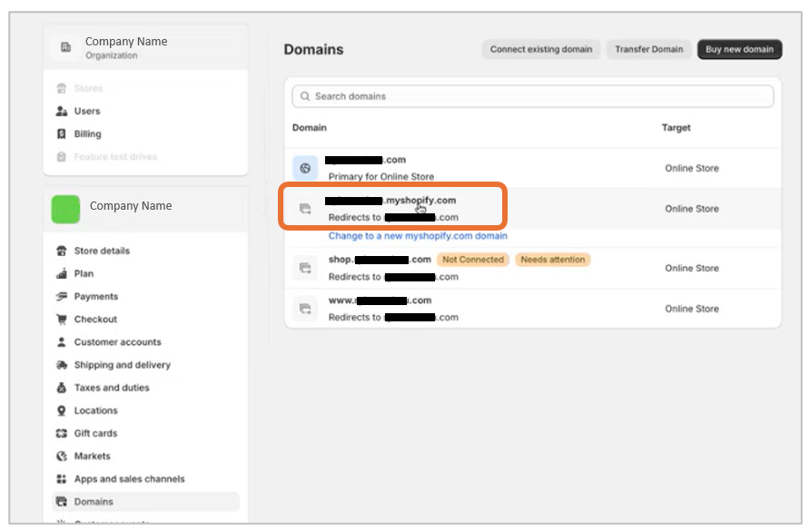Viewport: 810px width, 532px height.
Task: Open Feature test drives menu item
Action: (115, 156)
